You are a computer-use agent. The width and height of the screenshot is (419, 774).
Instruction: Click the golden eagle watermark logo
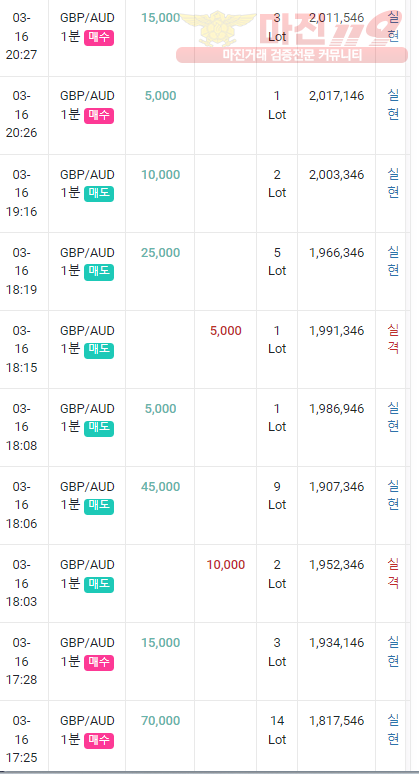tap(218, 27)
